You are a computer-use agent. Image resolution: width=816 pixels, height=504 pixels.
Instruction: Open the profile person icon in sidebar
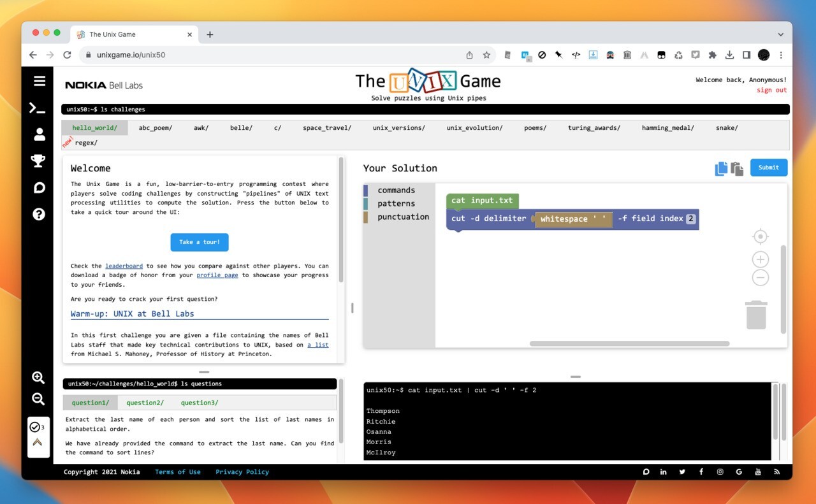38,134
